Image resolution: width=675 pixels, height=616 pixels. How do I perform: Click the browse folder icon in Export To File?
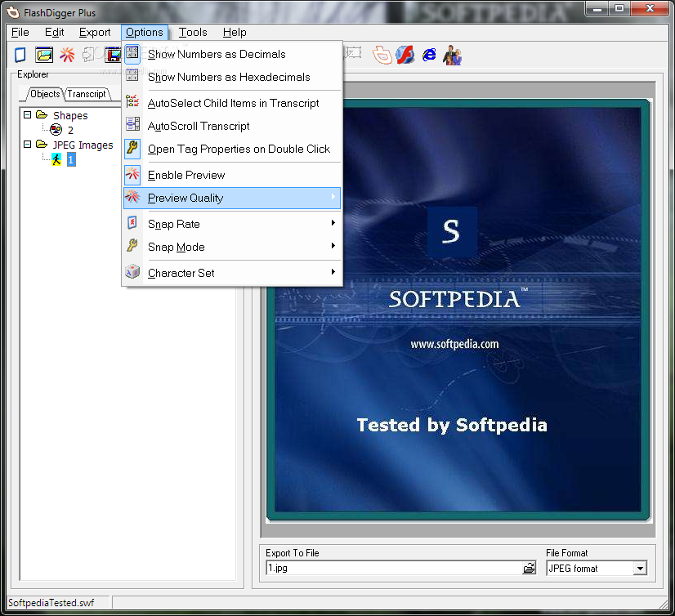529,569
